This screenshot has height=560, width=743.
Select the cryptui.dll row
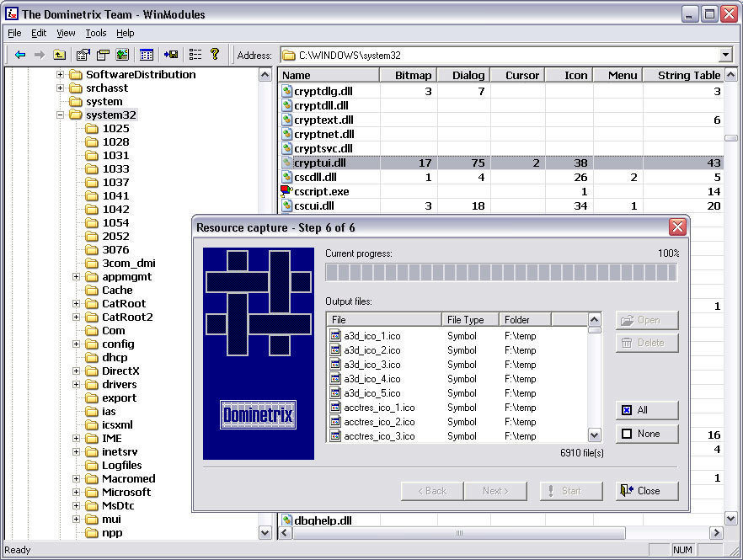500,163
